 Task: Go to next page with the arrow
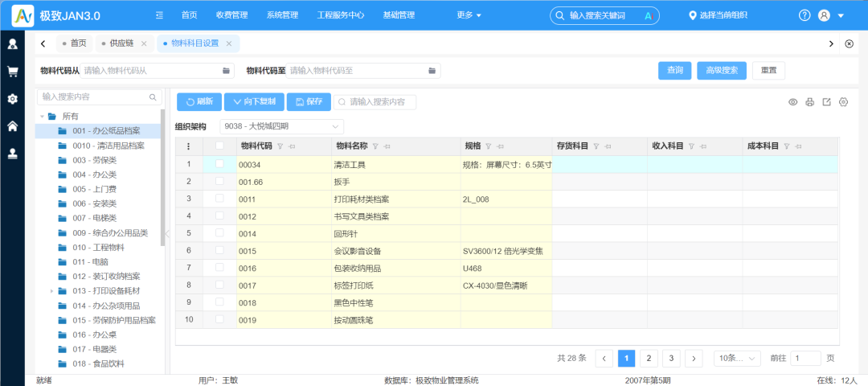pyautogui.click(x=694, y=359)
